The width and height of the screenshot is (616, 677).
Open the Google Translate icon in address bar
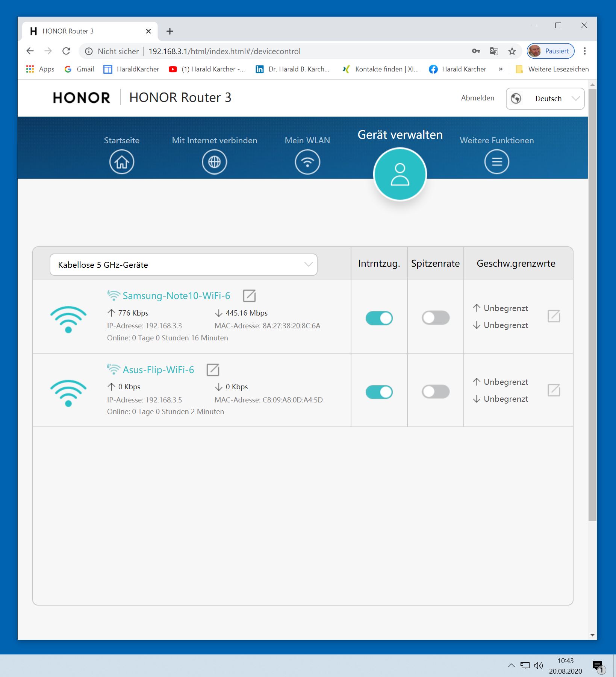[x=494, y=51]
